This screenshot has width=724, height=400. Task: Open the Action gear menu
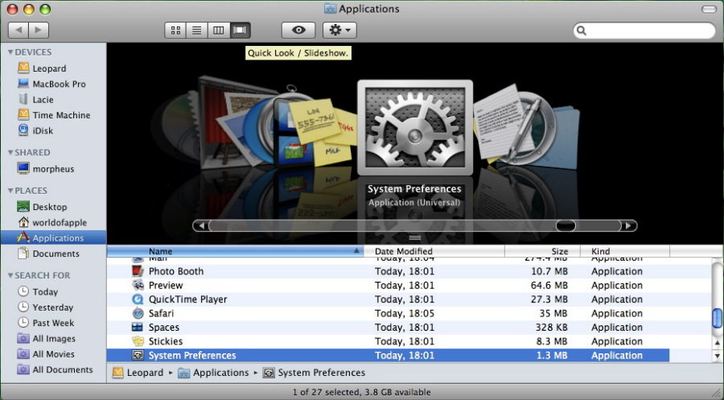(339, 30)
